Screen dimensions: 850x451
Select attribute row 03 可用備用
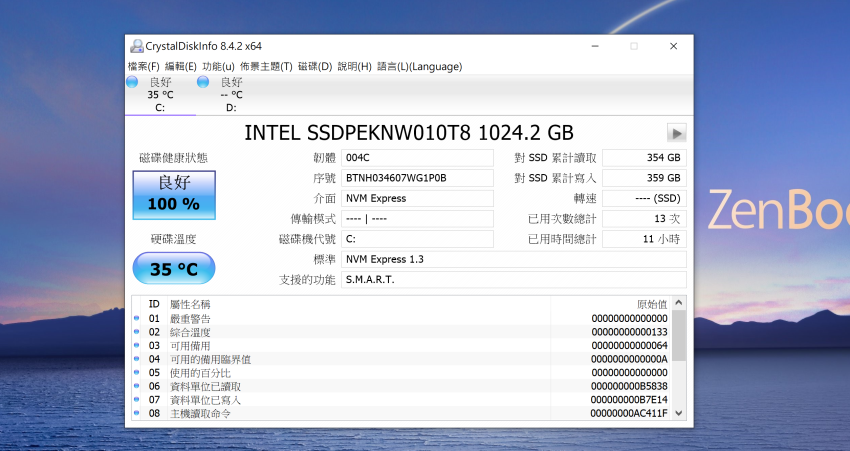click(402, 346)
